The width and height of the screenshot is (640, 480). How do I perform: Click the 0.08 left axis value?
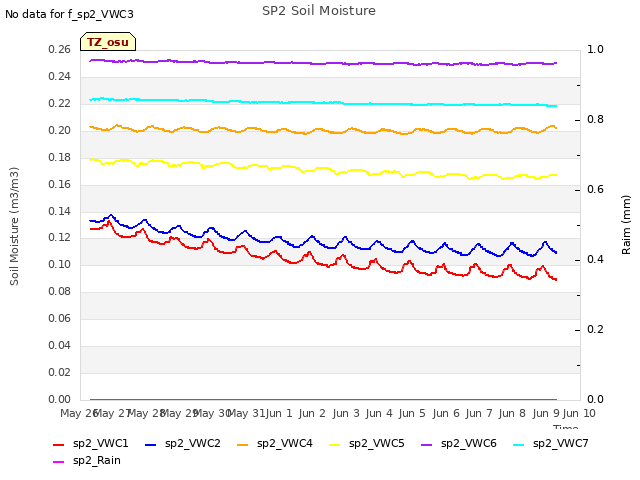tap(60, 291)
